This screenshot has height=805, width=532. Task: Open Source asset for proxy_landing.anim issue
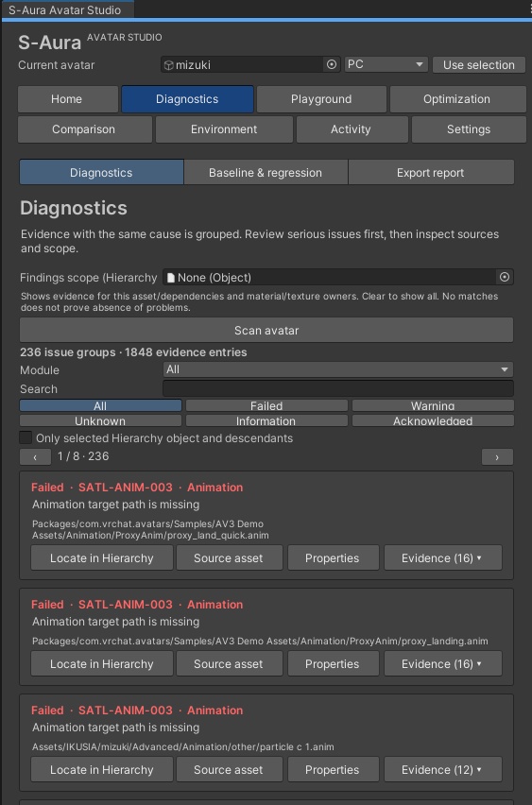[229, 664]
